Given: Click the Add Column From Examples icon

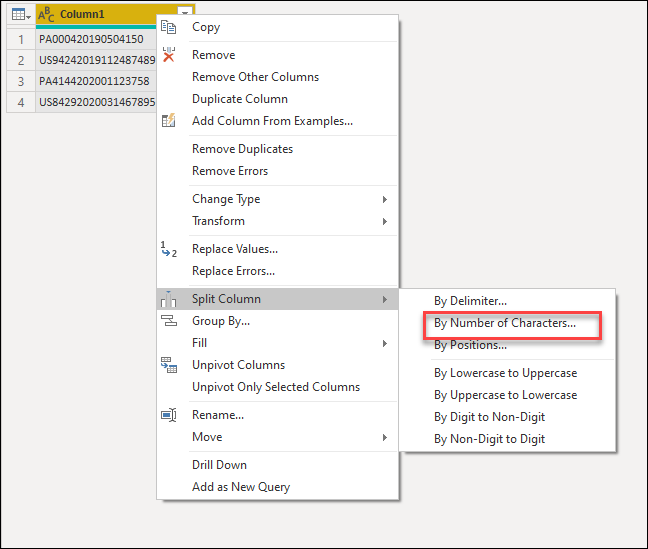Looking at the screenshot, I should [169, 120].
